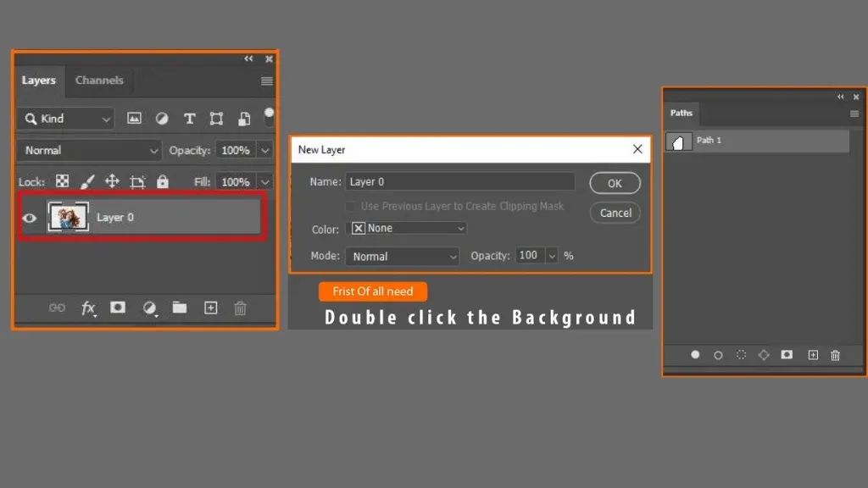
Task: Select the Paths tab
Action: click(682, 113)
